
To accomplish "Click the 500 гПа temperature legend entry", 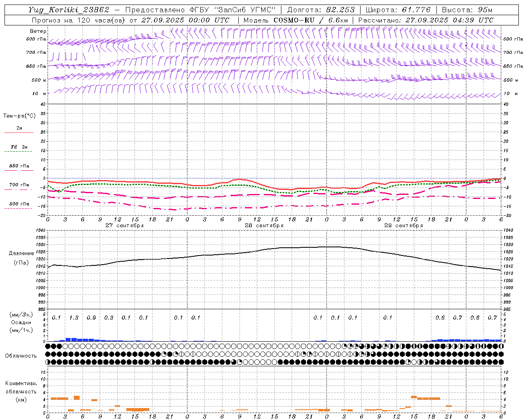I will 19,204.
